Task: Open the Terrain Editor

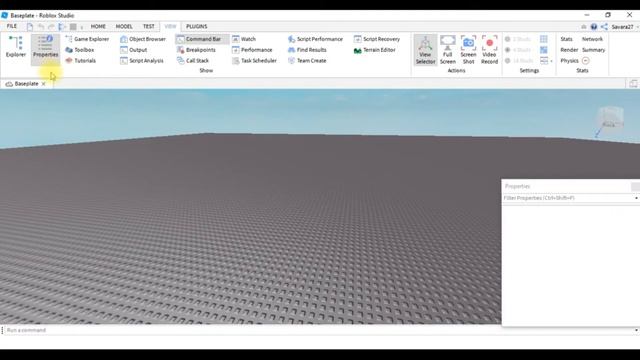Action: tap(375, 50)
